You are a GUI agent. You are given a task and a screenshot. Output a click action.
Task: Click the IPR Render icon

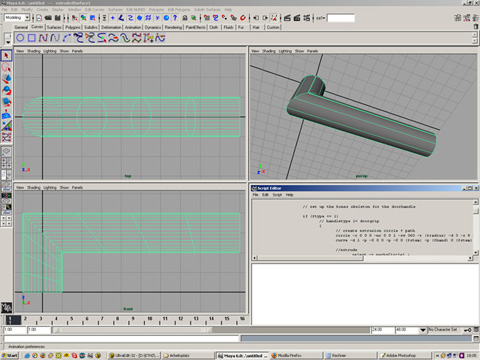coord(297,18)
